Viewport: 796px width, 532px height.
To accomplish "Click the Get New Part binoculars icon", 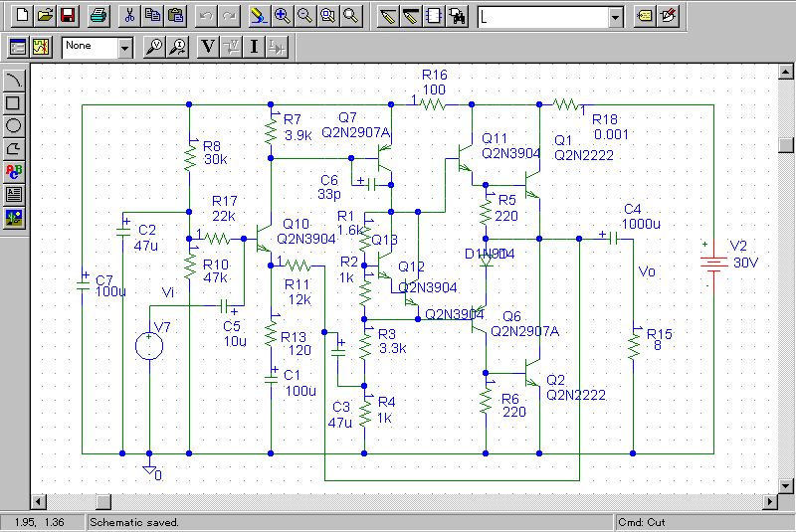I will point(457,16).
